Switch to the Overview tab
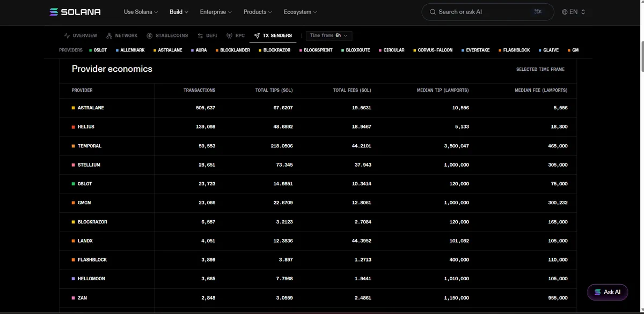This screenshot has height=314, width=644. point(80,36)
